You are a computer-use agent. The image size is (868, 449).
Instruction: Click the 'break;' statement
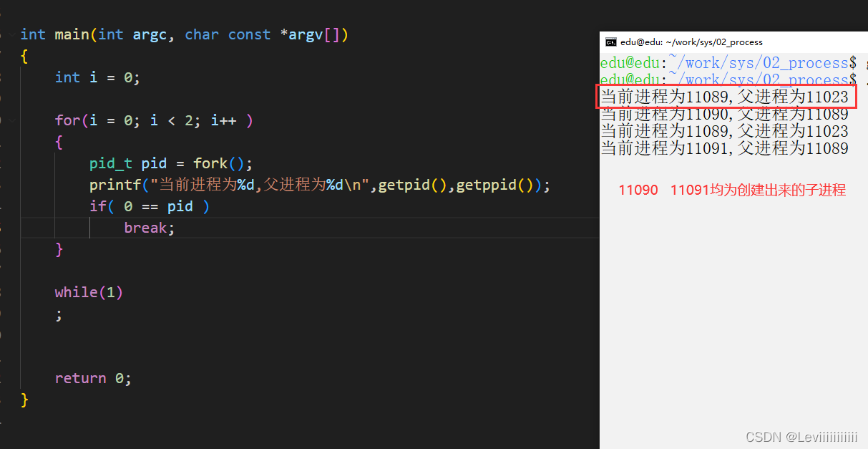pos(150,228)
